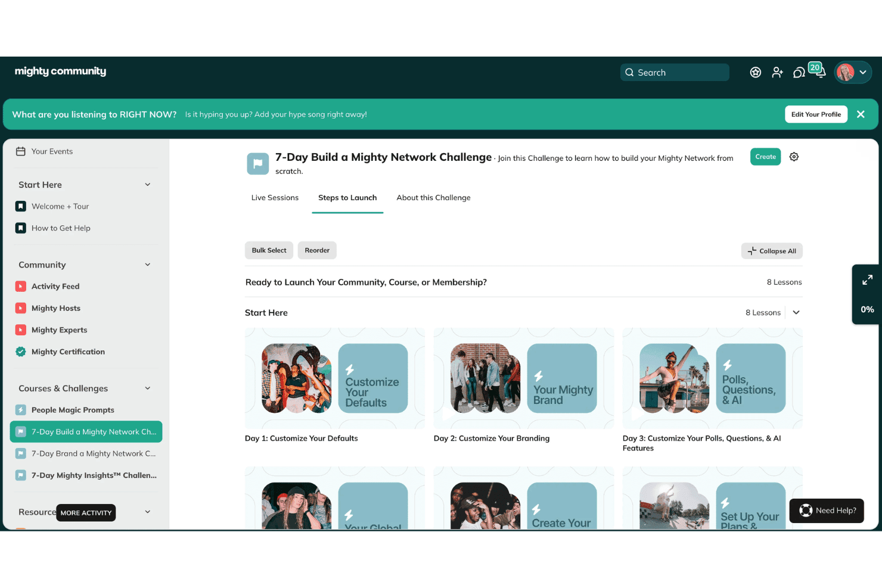Click the expand fullscreen arrows icon
Viewport: 882px width, 588px height.
coord(867,280)
